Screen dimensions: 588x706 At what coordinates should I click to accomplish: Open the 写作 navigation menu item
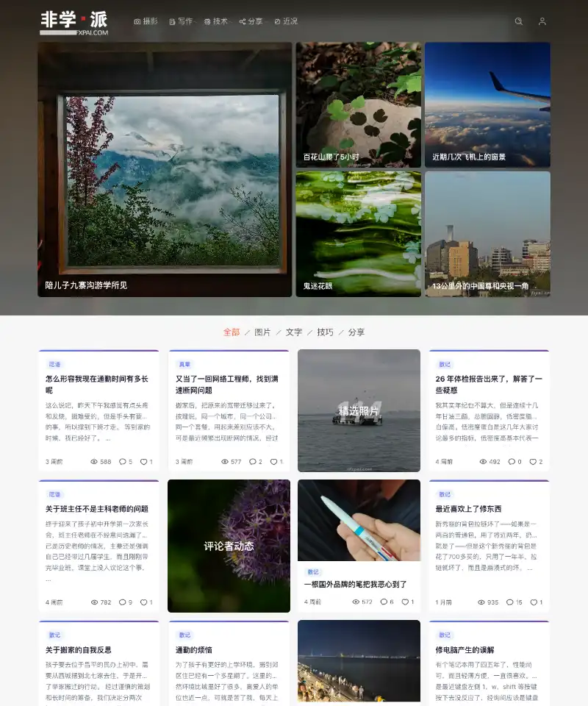pos(181,21)
